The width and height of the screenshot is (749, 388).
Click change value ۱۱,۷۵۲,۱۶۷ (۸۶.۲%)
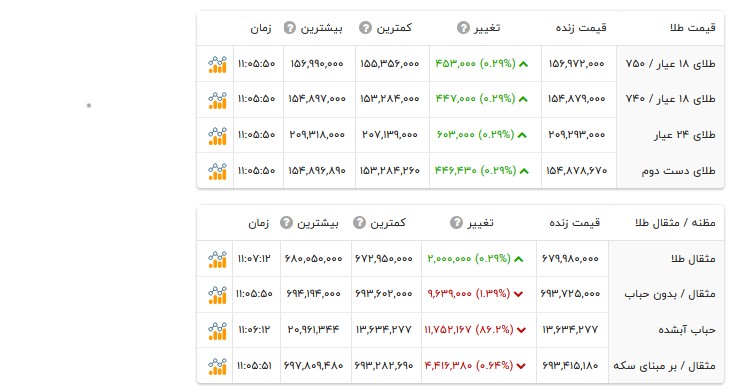(469, 330)
